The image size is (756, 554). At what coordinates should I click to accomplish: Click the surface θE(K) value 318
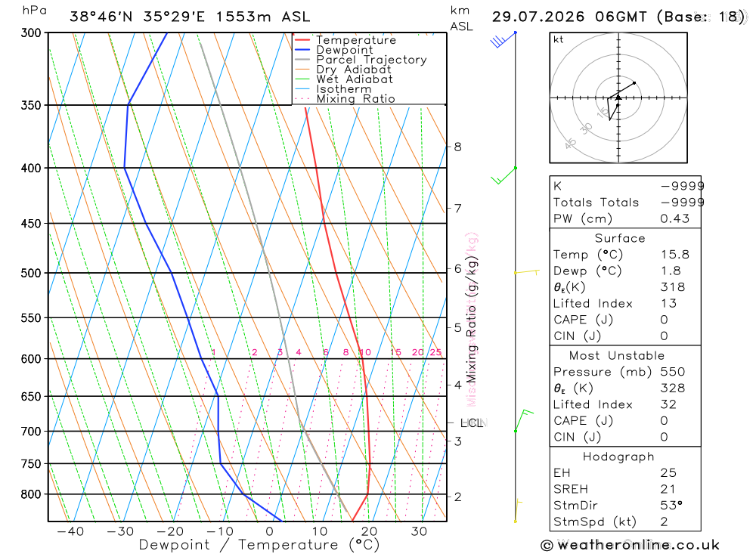(672, 287)
